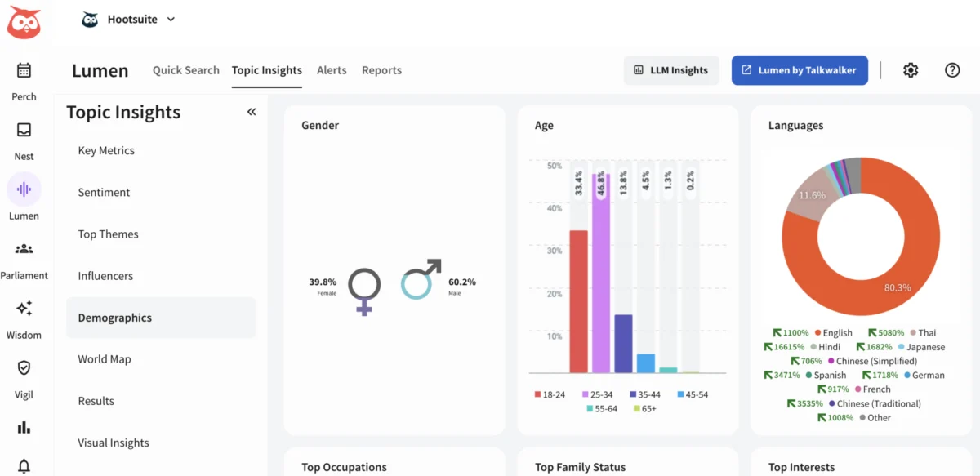Select the Lumen waveform icon
Image resolution: width=980 pixels, height=476 pixels.
24,189
